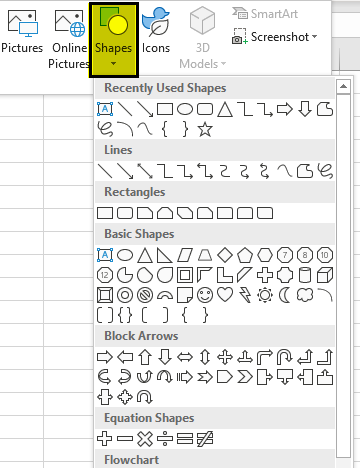Screen dimensions: 360x468
Task: Pick the Cloud shape
Action: 305,295
